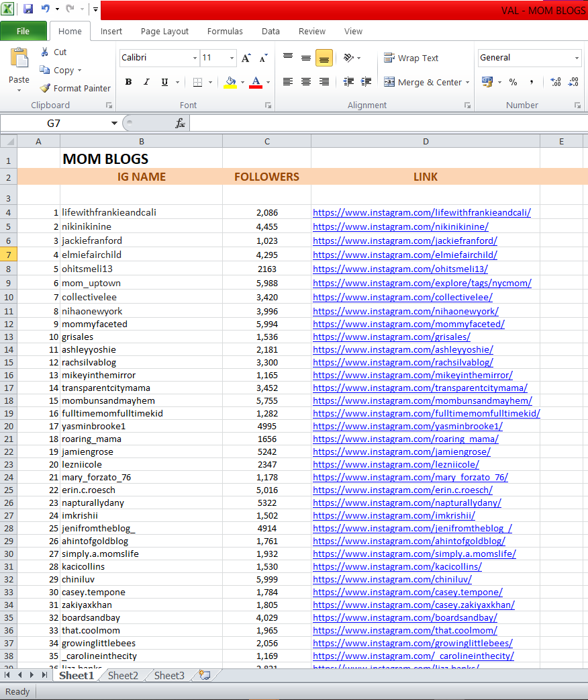This screenshot has height=700, width=588.
Task: Click the Undo arrow icon
Action: 46,9
